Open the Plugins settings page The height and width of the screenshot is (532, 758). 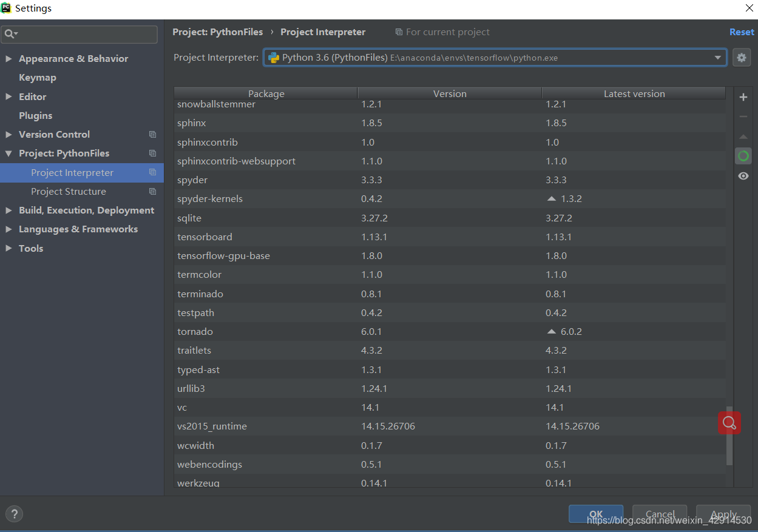35,115
